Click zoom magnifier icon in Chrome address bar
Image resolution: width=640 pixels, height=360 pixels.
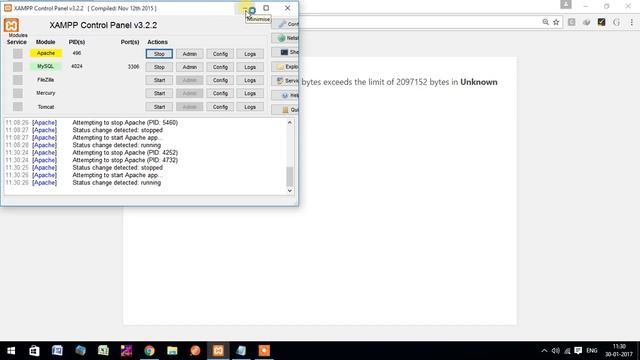pos(545,22)
